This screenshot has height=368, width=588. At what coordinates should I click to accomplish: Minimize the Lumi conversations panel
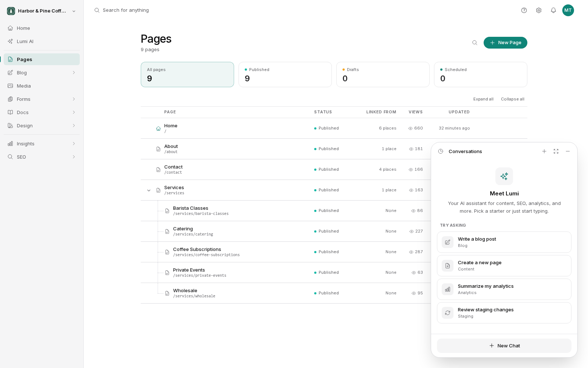[568, 151]
